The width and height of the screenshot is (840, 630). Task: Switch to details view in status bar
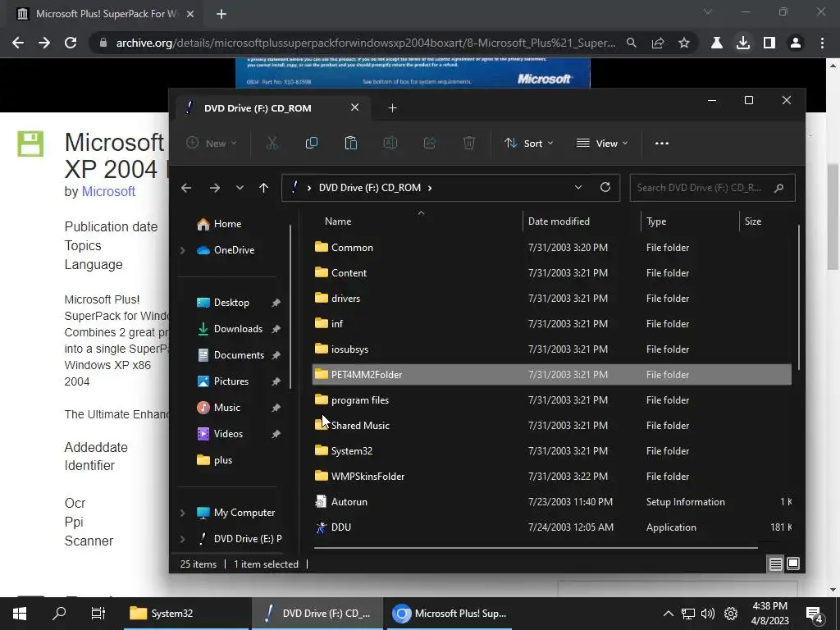pos(775,564)
